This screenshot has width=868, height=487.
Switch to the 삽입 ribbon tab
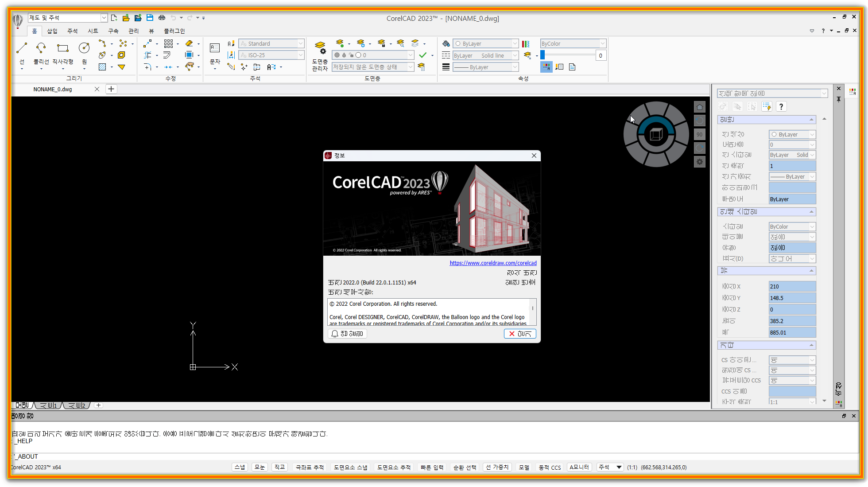[52, 31]
